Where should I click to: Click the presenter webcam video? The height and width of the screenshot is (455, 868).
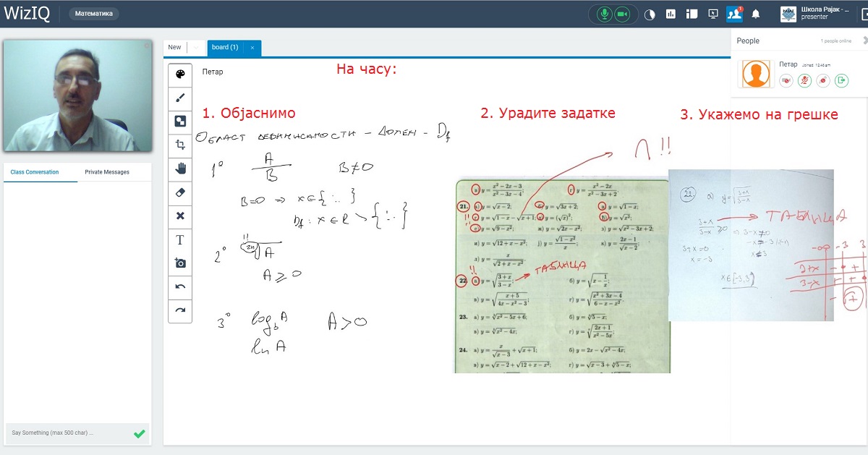[x=78, y=95]
